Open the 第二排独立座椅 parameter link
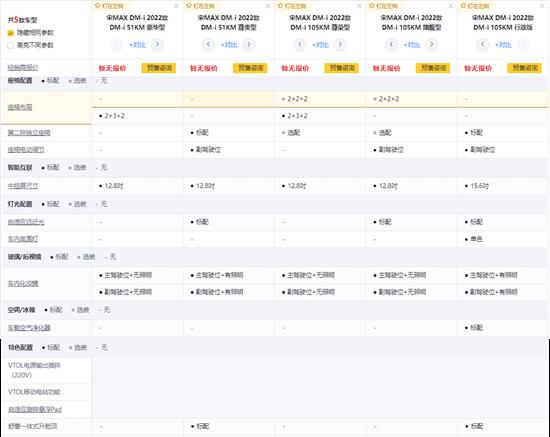Screen dimensions: 550x437 tap(29, 133)
